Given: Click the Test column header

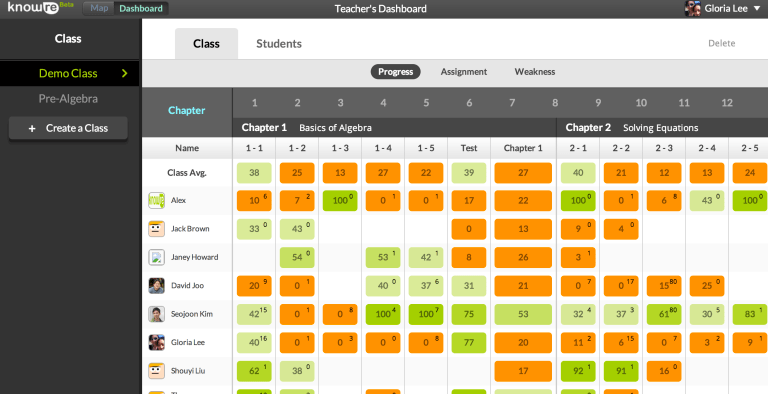Looking at the screenshot, I should (469, 148).
